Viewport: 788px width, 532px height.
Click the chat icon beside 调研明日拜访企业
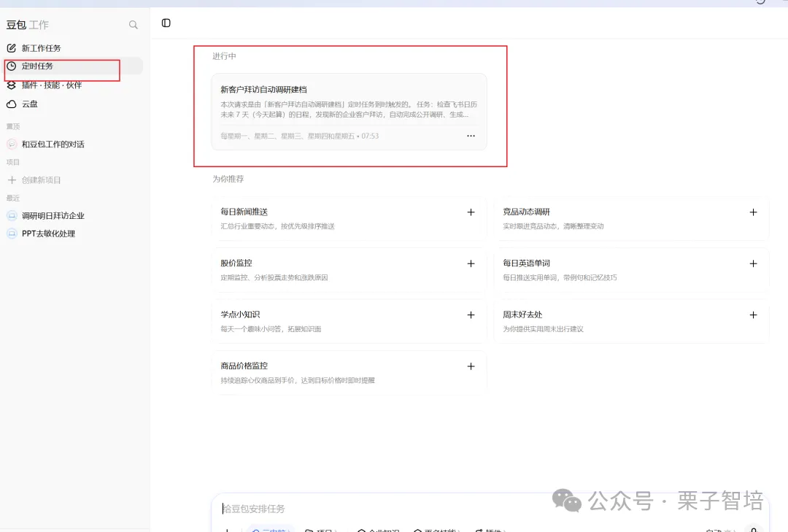(x=12, y=216)
